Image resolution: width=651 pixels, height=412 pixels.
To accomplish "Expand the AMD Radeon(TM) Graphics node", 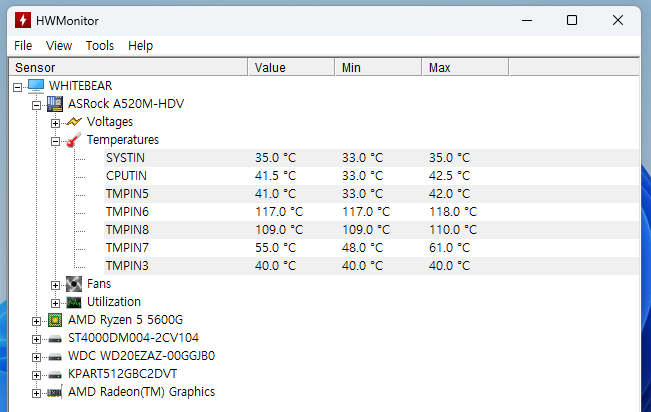I will click(x=37, y=393).
